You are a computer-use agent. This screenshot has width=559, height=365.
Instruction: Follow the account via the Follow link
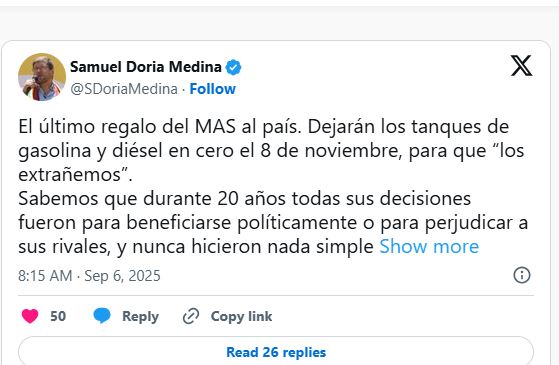tap(212, 89)
